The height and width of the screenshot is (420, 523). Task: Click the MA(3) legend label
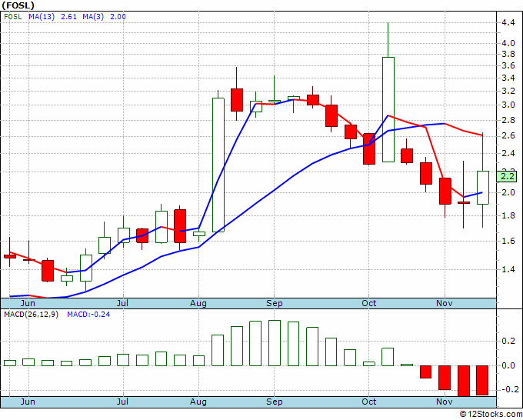93,16
